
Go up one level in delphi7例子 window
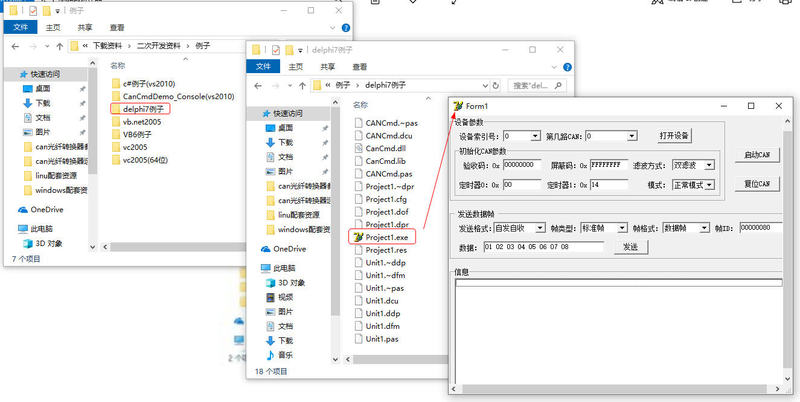302,86
